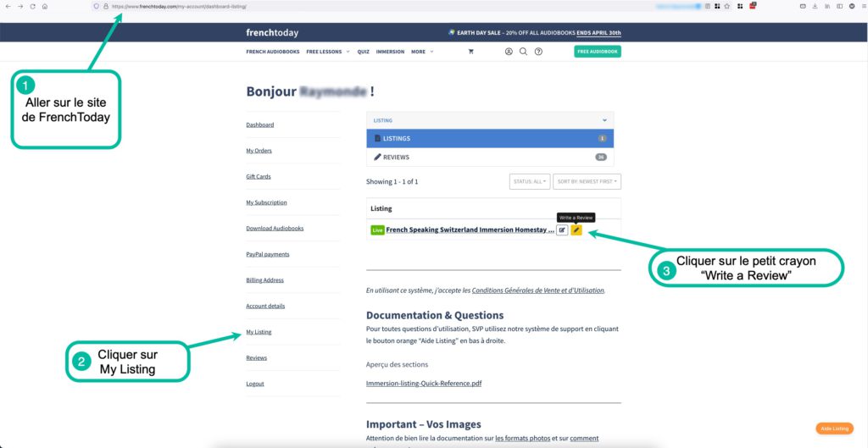Click the Free Audiobook button
The width and height of the screenshot is (868, 448).
[x=598, y=52]
